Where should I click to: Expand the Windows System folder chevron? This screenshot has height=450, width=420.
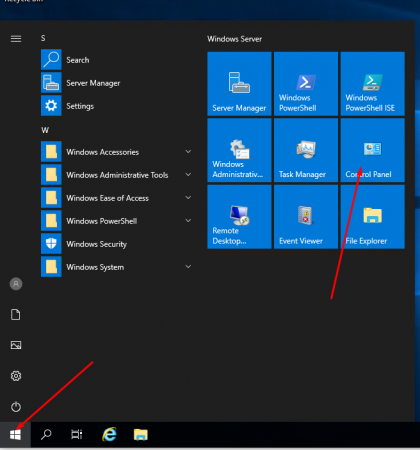pos(188,267)
